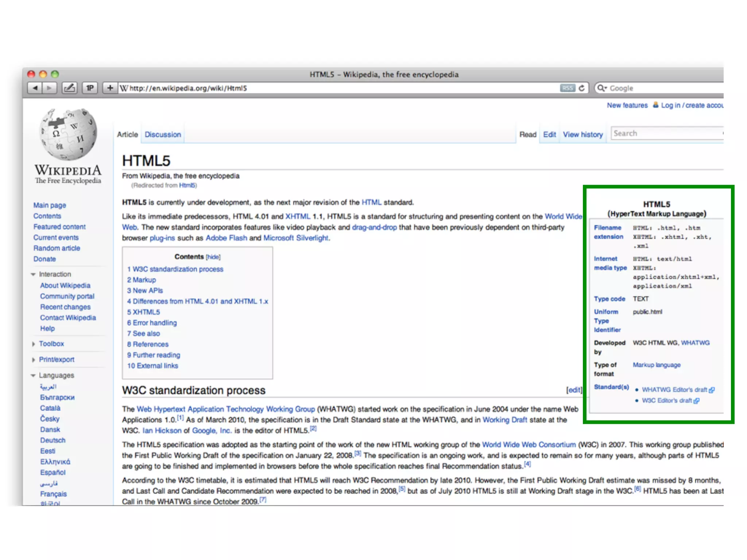The width and height of the screenshot is (747, 560).
Task: Switch to the Discussion tab
Action: 163,135
